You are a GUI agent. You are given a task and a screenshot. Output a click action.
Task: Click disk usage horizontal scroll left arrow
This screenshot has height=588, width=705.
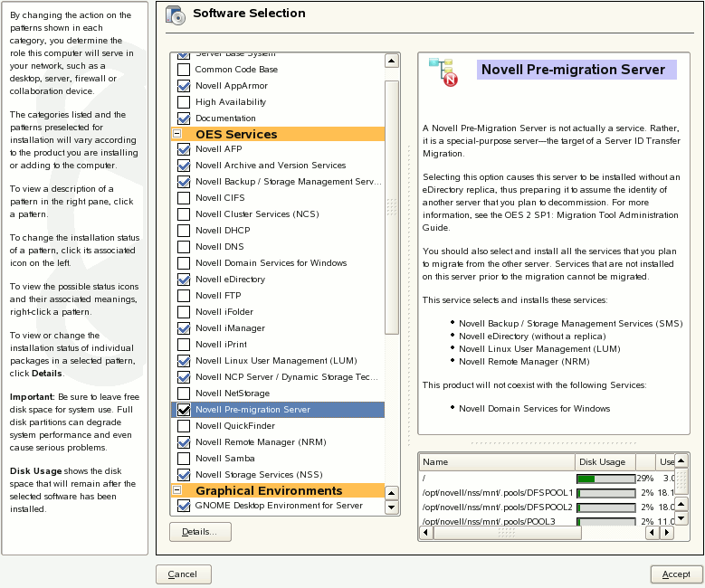[426, 533]
